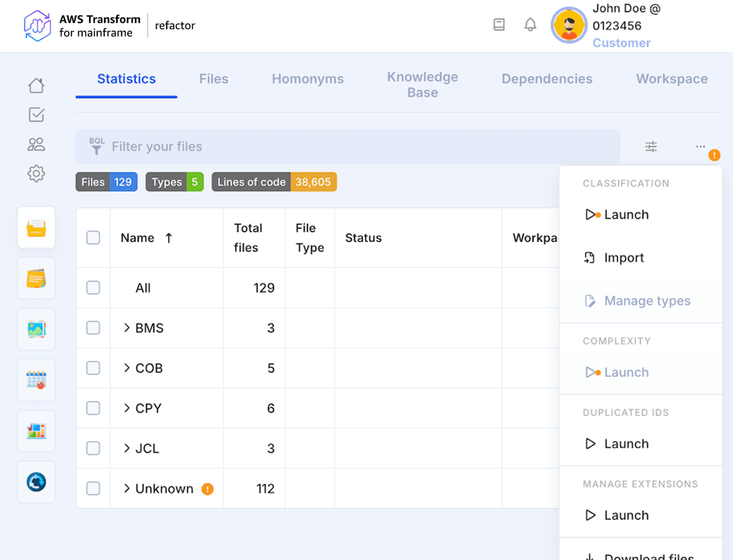The height and width of the screenshot is (560, 733).
Task: Tick the checkbox for the All row
Action: click(x=93, y=288)
